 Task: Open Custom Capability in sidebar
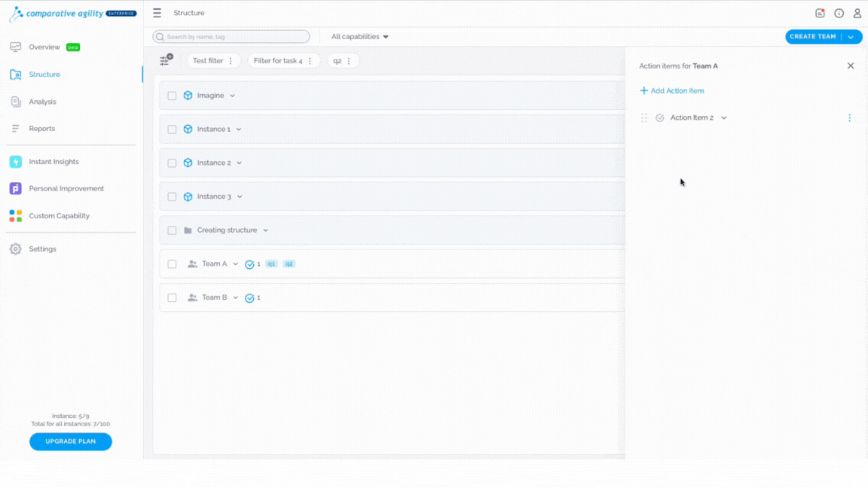tap(60, 216)
